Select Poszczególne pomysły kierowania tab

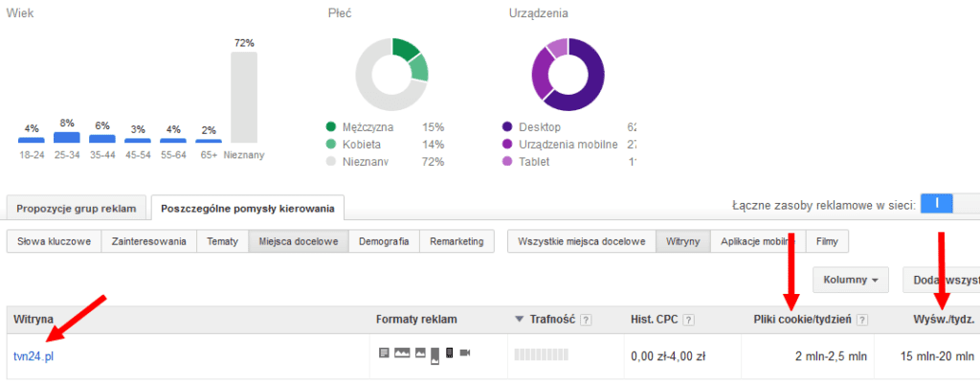[248, 208]
